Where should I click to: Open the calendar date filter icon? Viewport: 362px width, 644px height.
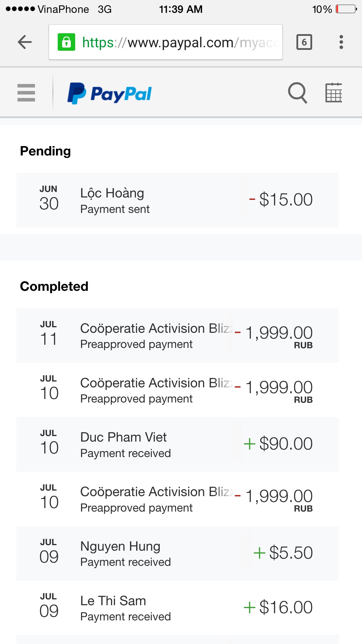coord(333,93)
